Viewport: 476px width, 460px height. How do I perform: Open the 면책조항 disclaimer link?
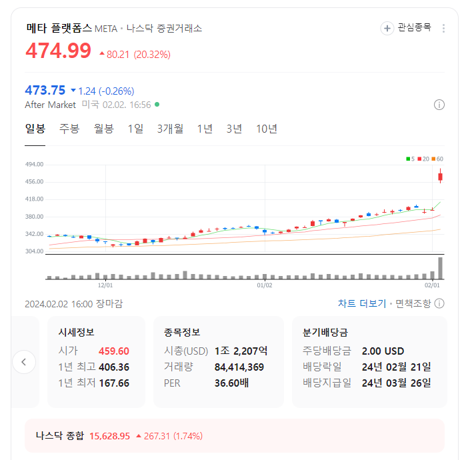point(413,303)
